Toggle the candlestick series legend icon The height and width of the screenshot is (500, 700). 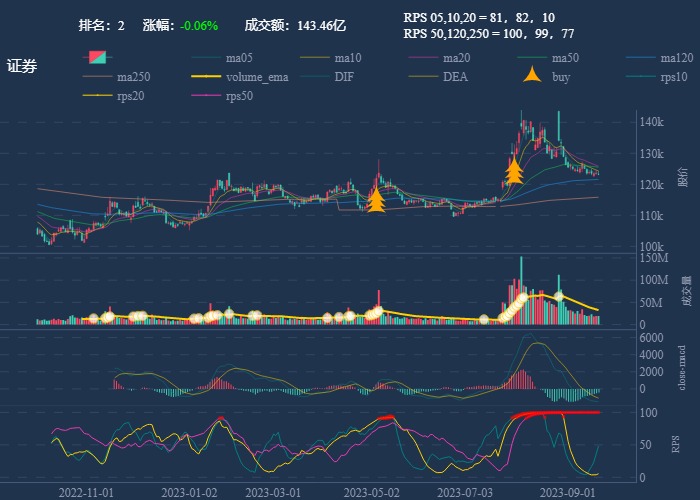point(96,58)
